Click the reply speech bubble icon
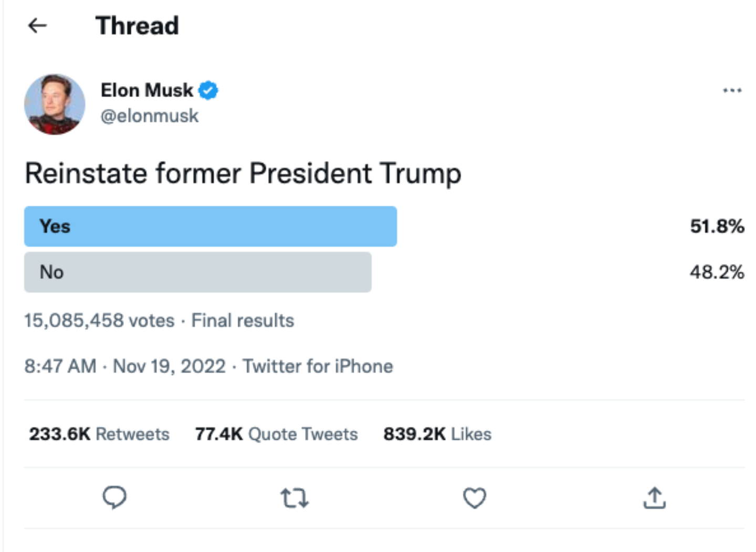 114,497
